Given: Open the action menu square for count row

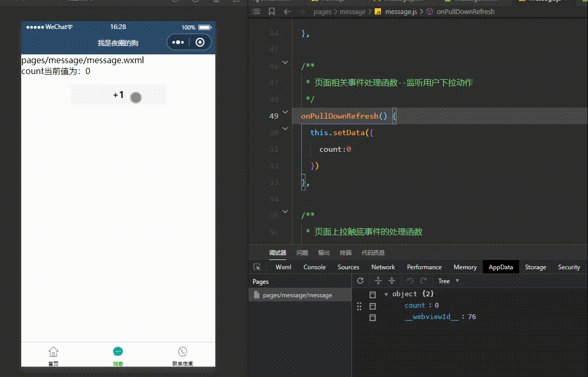Looking at the screenshot, I should point(372,306).
